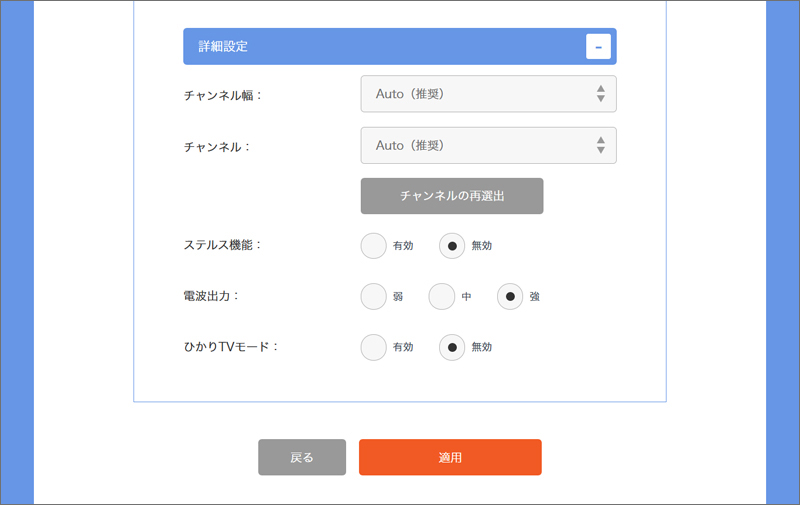Open the チャンネル幅 Auto（推奨） dropdown
The height and width of the screenshot is (505, 800).
(x=488, y=94)
